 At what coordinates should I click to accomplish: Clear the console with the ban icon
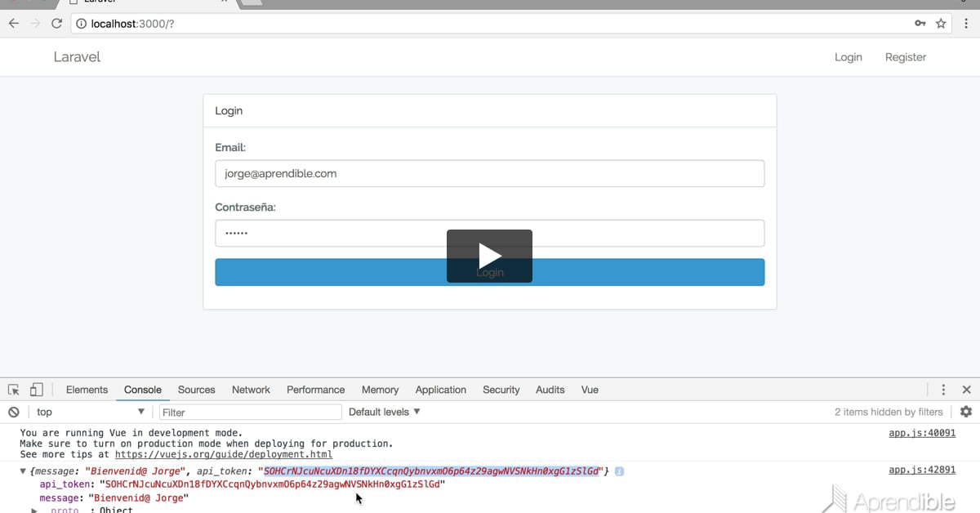pos(14,412)
